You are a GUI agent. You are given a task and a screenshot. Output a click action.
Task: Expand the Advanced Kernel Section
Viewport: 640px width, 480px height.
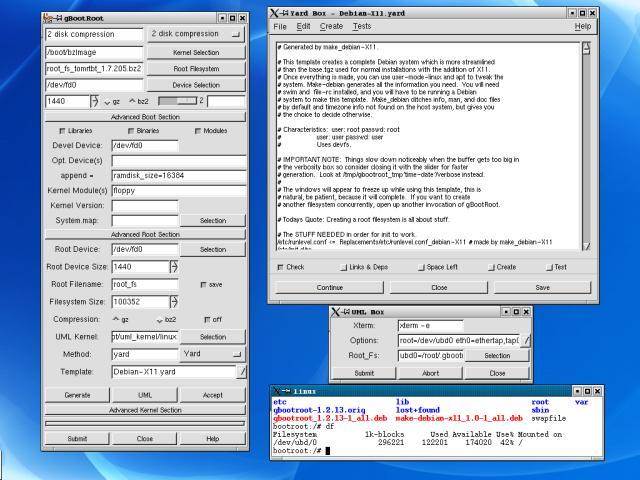click(145, 410)
